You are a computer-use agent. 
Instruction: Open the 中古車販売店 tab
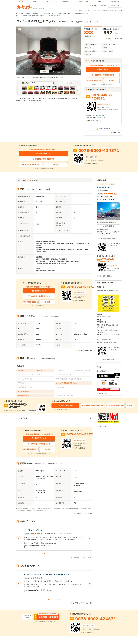click(x=65, y=2)
